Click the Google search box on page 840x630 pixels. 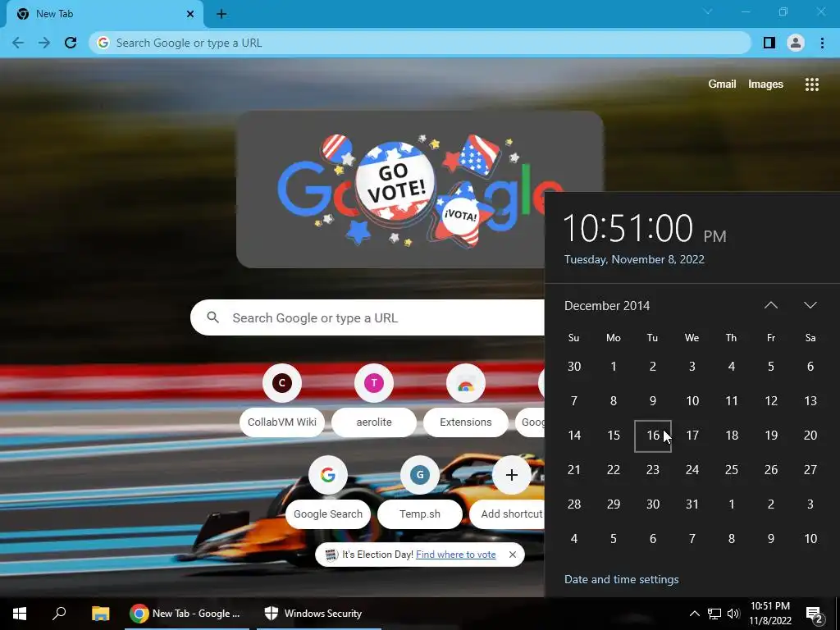(367, 317)
